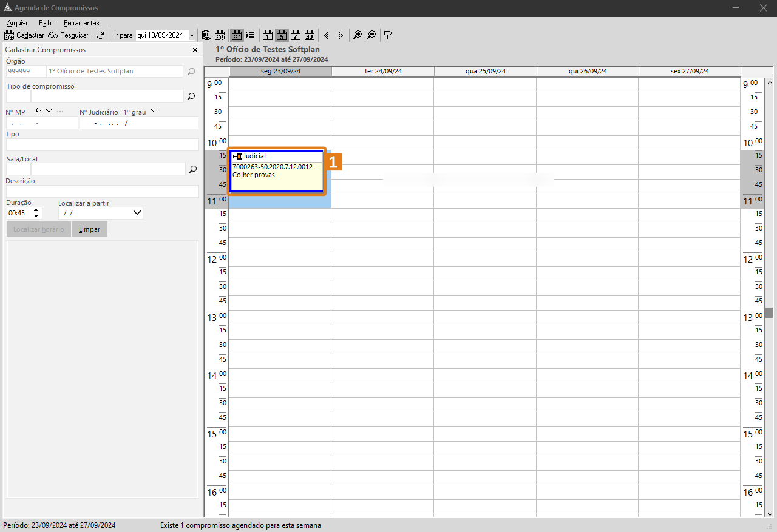Click the scrollbar up arrow
This screenshot has width=777, height=532.
[x=769, y=82]
